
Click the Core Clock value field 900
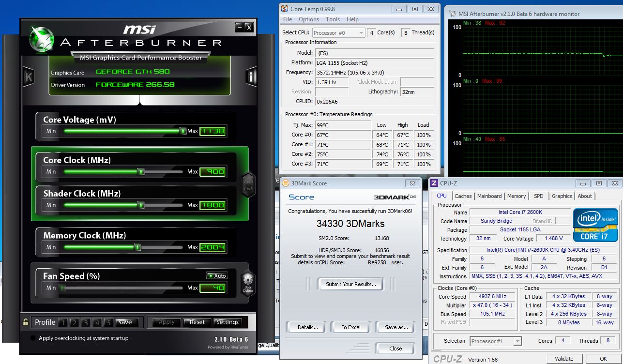(x=213, y=171)
